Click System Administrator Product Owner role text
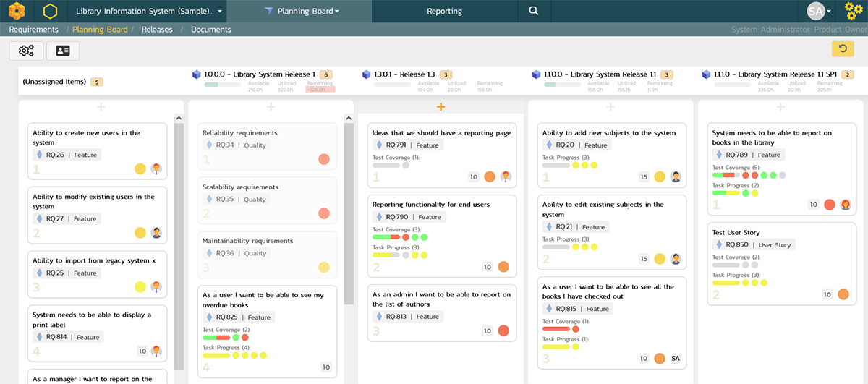 tap(799, 30)
